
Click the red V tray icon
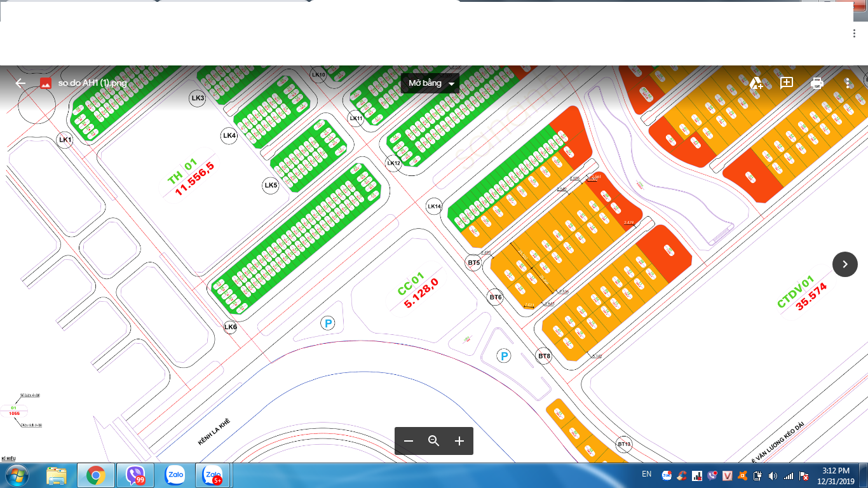pos(728,475)
